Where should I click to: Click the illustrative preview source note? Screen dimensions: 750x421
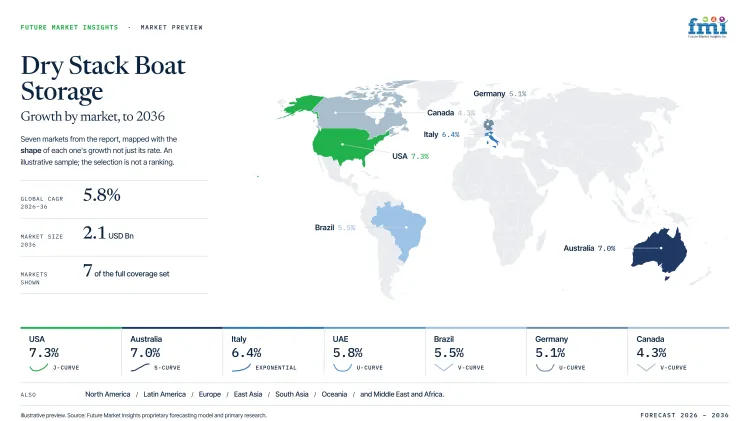143,415
